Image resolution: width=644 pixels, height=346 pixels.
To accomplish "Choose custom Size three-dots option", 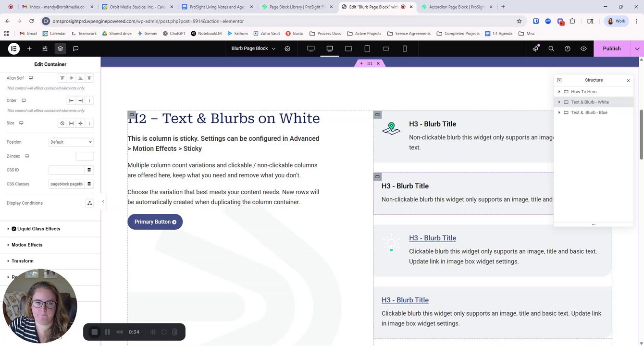I will click(x=89, y=123).
